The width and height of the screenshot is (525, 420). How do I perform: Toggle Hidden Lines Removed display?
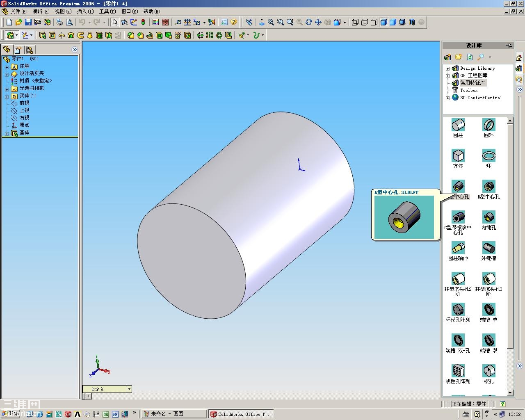click(374, 22)
